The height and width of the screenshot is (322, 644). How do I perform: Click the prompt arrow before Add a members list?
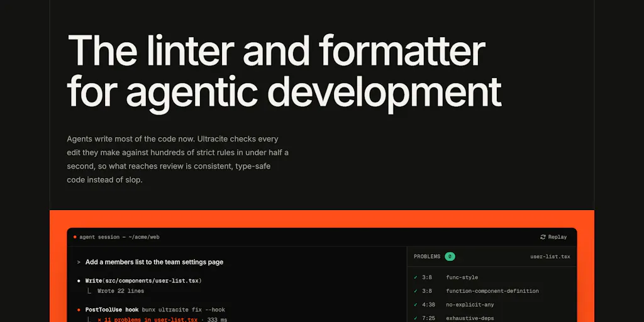79,262
